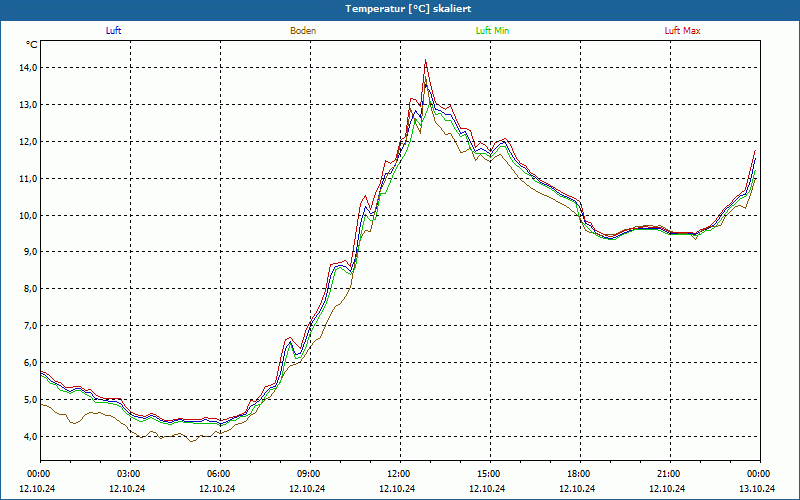Click the 09:00 time axis label
Screen dimensions: 800x500
pyautogui.click(x=309, y=474)
